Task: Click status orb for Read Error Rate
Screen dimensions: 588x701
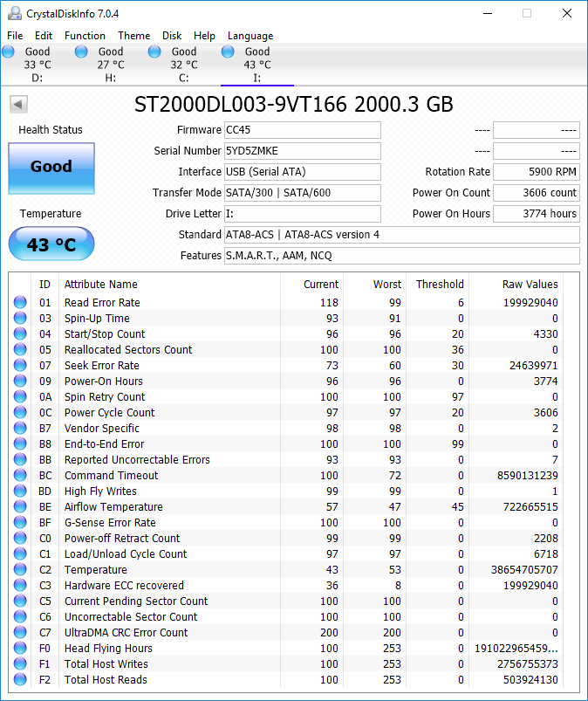Action: point(20,302)
